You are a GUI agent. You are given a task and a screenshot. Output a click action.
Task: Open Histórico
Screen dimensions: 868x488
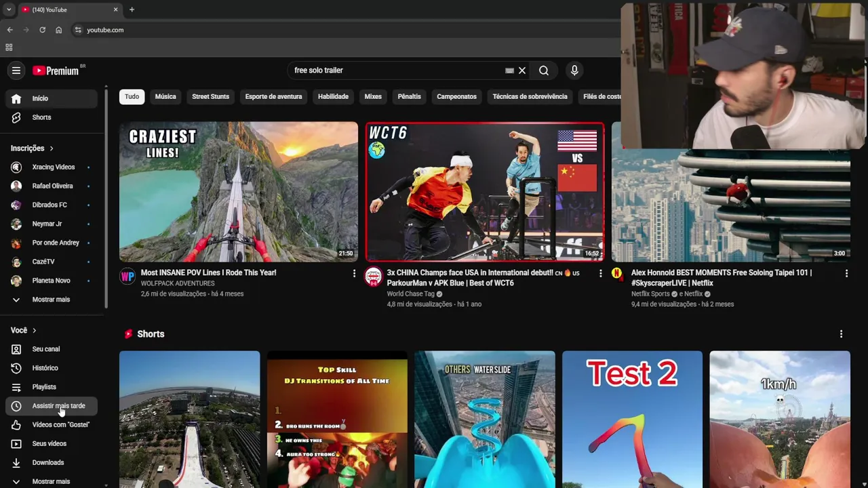[x=52, y=368]
